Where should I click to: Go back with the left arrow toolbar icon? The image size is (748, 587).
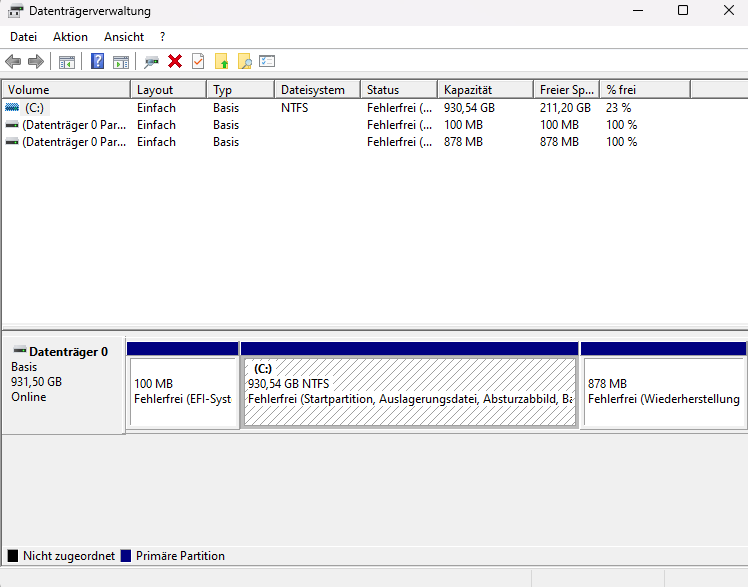(x=13, y=62)
